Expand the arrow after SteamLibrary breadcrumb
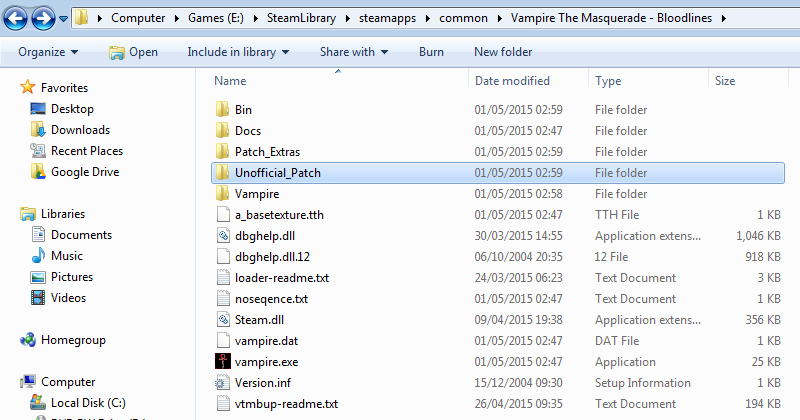Viewport: 800px width, 420px height. [347, 18]
